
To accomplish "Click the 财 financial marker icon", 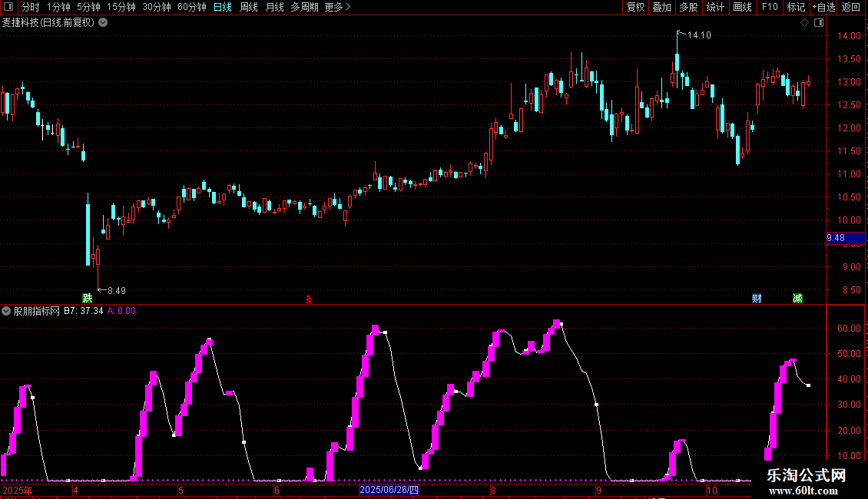I will pyautogui.click(x=757, y=298).
